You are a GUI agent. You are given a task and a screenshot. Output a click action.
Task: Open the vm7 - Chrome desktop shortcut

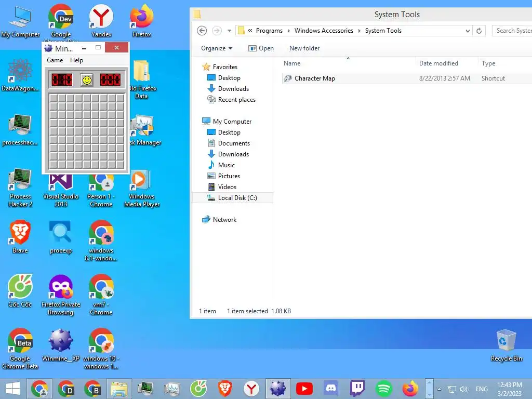pyautogui.click(x=101, y=295)
